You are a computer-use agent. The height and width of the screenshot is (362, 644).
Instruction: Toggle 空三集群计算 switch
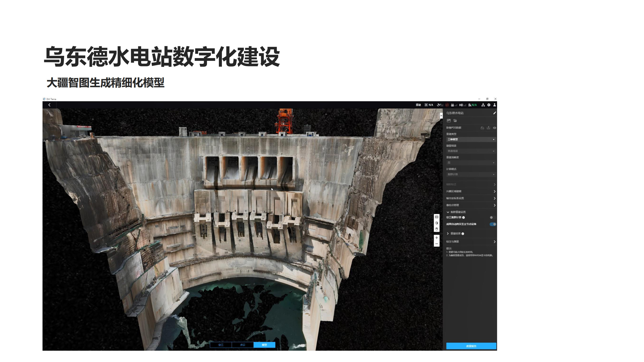coord(493,217)
